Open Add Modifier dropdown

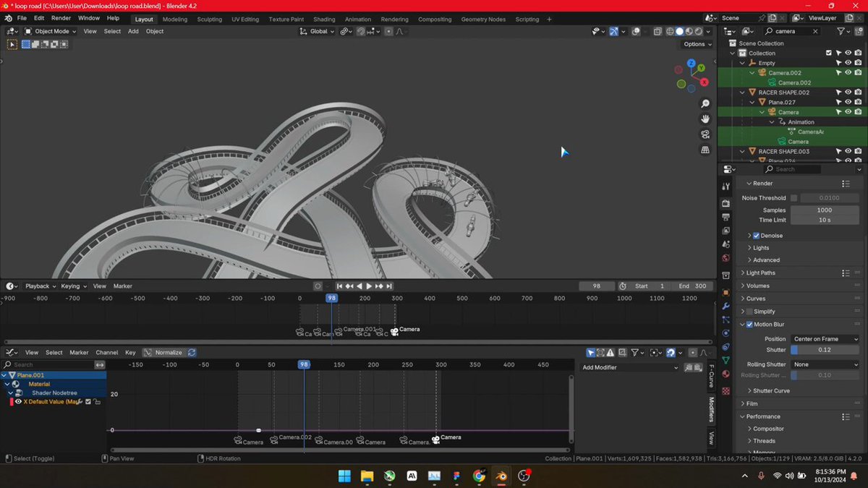(x=631, y=367)
